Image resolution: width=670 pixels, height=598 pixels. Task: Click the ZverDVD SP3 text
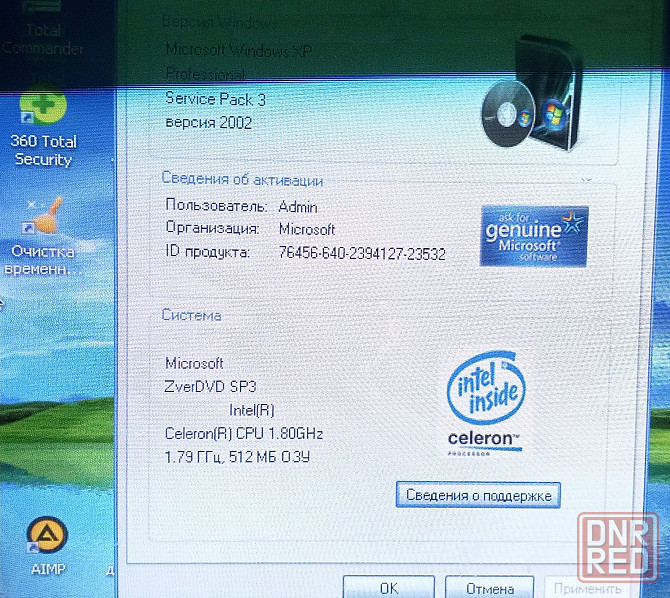coord(210,386)
